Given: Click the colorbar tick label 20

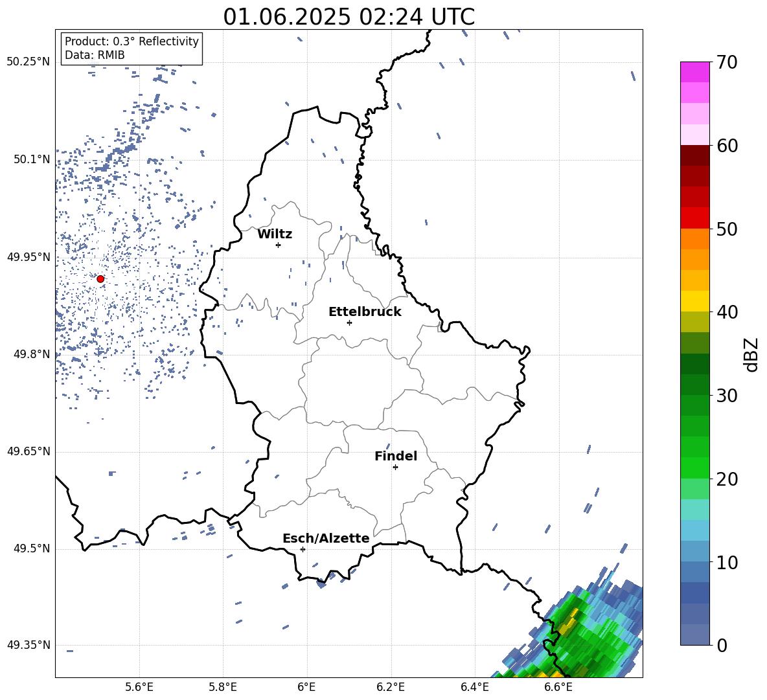Looking at the screenshot, I should (x=727, y=479).
